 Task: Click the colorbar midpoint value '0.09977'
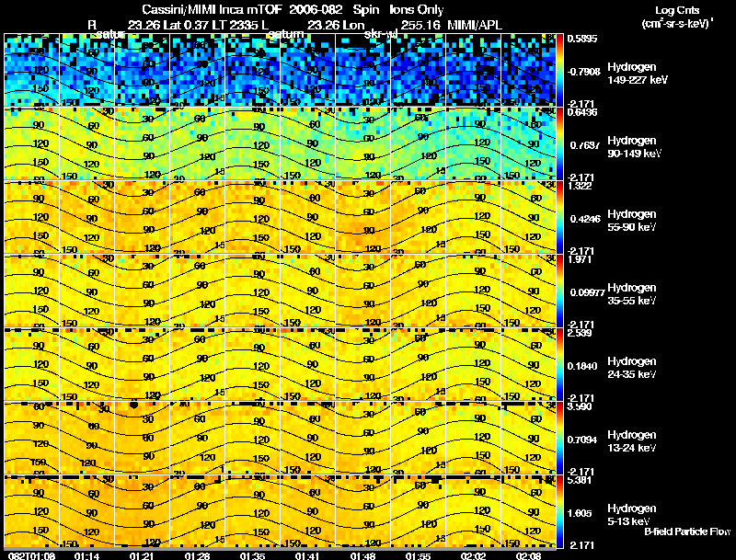[588, 292]
